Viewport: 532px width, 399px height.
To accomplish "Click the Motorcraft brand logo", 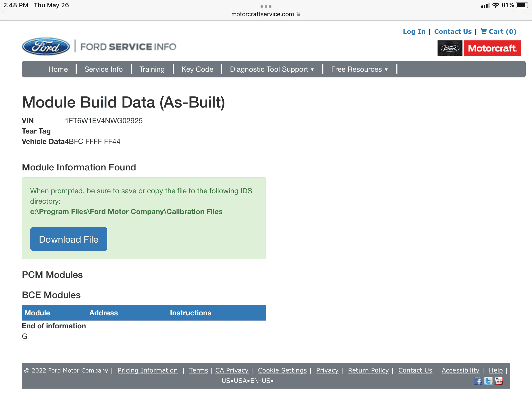I will pos(492,48).
